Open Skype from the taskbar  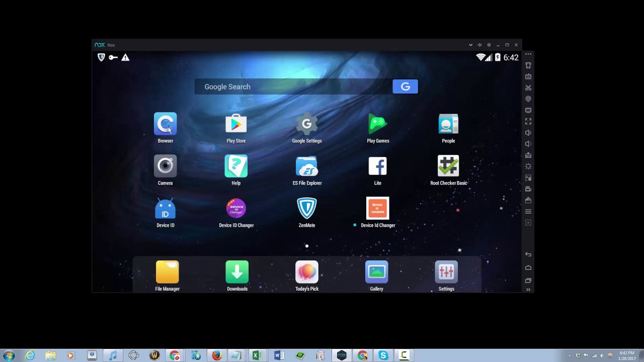pyautogui.click(x=383, y=355)
